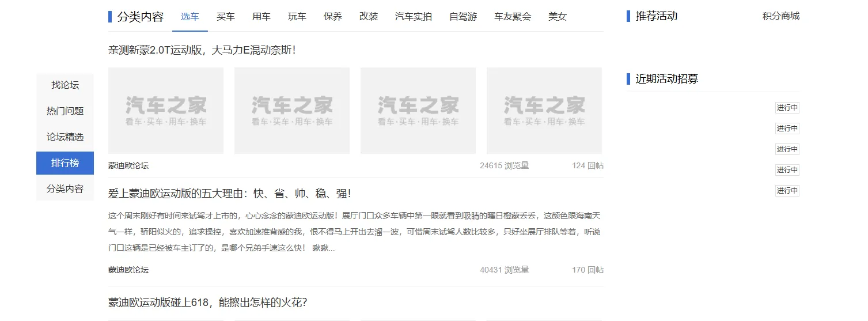Open the 自驾游 tab
Image resolution: width=868 pixels, height=321 pixels.
point(463,17)
